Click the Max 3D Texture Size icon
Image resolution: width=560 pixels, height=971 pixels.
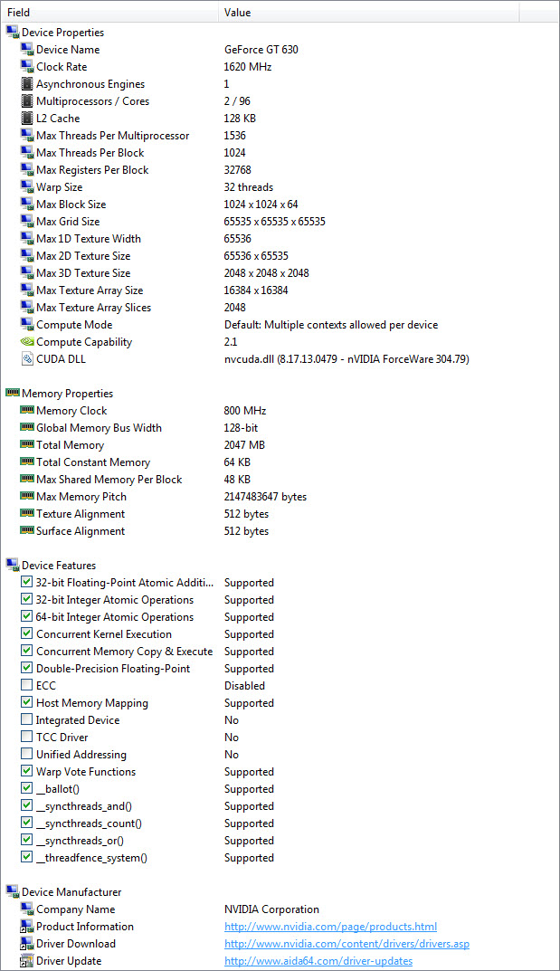tap(26, 272)
